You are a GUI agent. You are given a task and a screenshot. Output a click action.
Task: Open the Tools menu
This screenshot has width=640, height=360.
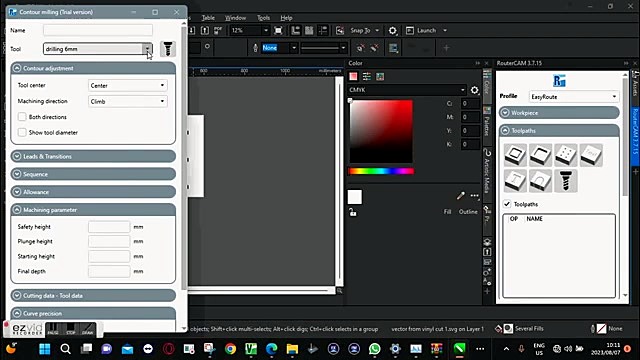point(263,18)
